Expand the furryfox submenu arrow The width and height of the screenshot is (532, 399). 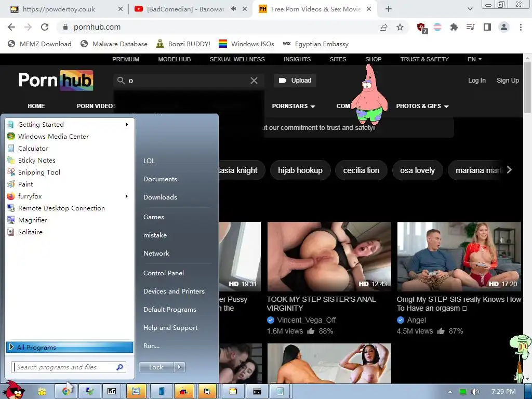(x=127, y=196)
